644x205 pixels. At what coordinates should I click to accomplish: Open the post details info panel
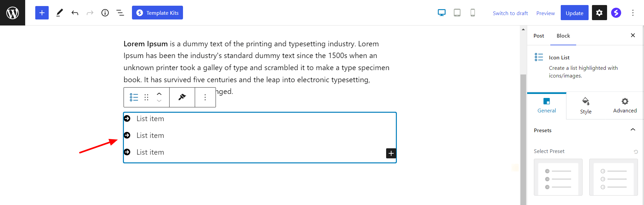click(105, 12)
